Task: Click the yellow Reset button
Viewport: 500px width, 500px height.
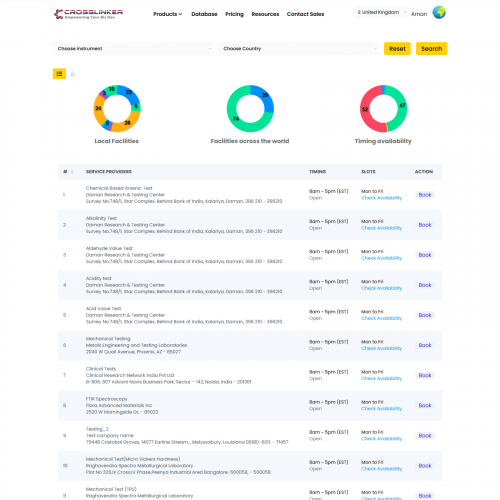Action: (397, 49)
